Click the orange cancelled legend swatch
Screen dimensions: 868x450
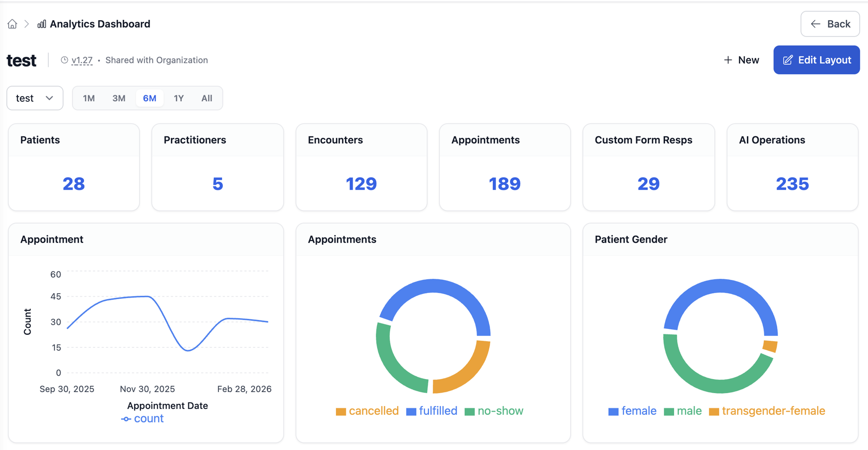(341, 411)
